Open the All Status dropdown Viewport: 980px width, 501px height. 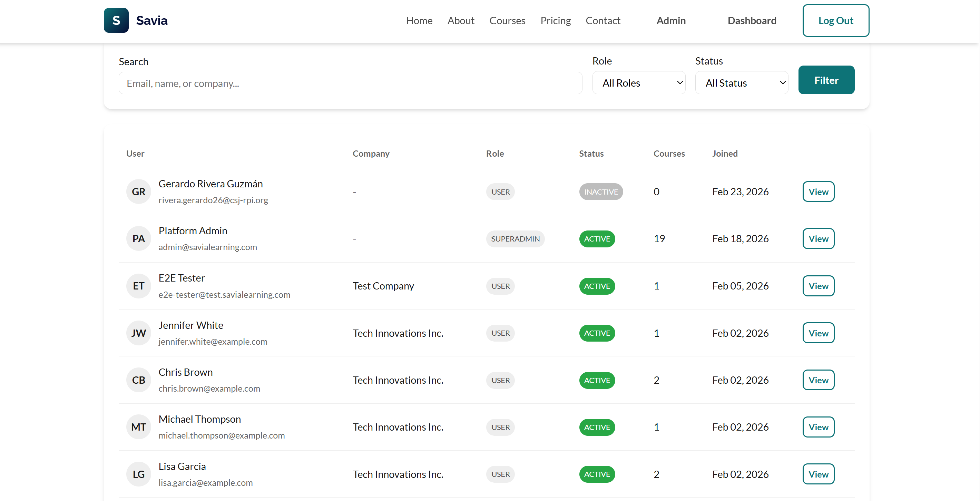(742, 83)
